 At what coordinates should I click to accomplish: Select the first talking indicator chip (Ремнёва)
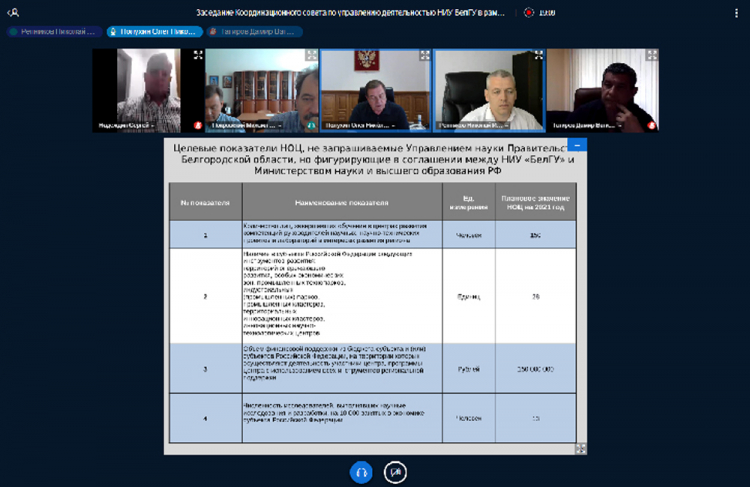coord(54,32)
